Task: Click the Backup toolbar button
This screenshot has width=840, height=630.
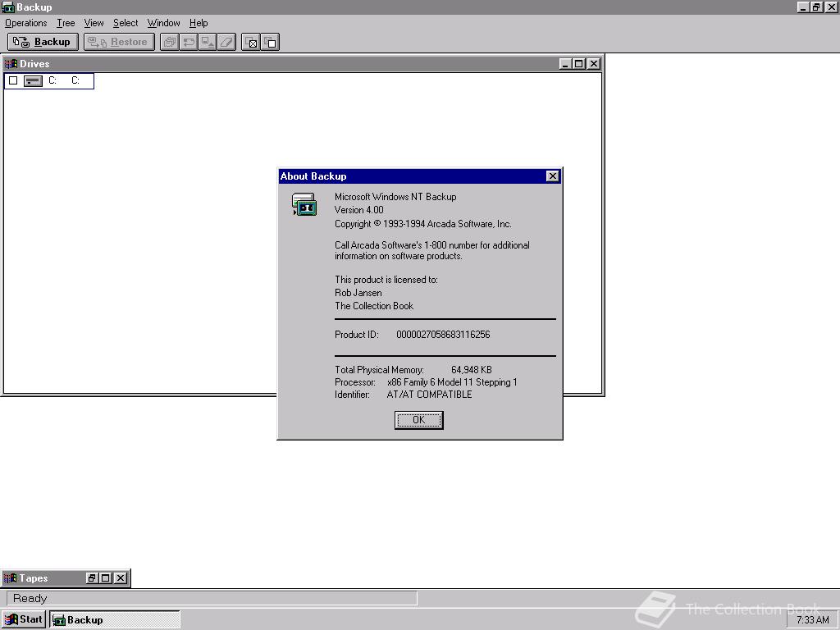Action: 43,42
